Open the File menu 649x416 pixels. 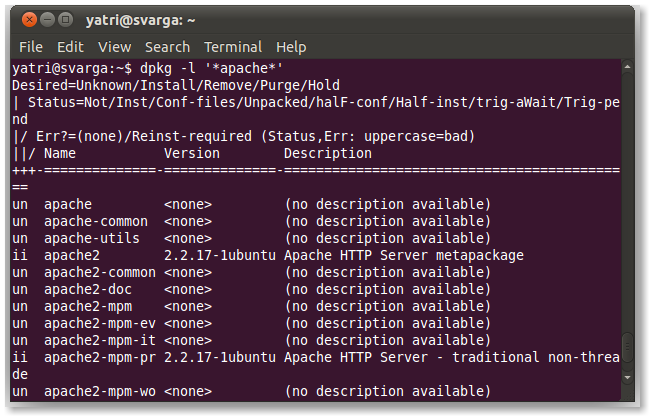coord(31,47)
